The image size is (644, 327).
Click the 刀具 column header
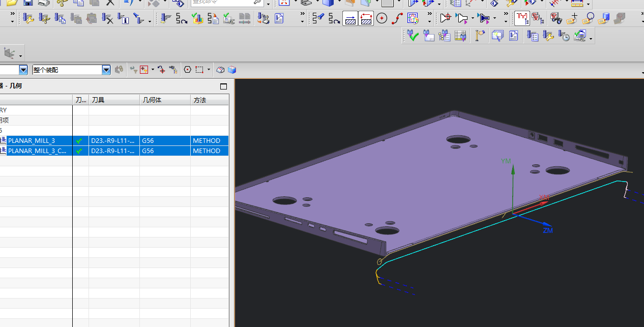coord(114,100)
